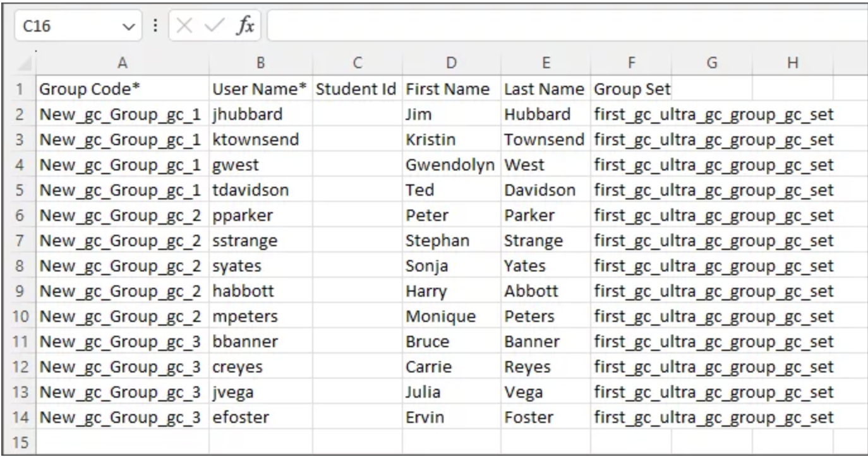The height and width of the screenshot is (457, 868).
Task: Select column C header
Action: click(x=357, y=62)
